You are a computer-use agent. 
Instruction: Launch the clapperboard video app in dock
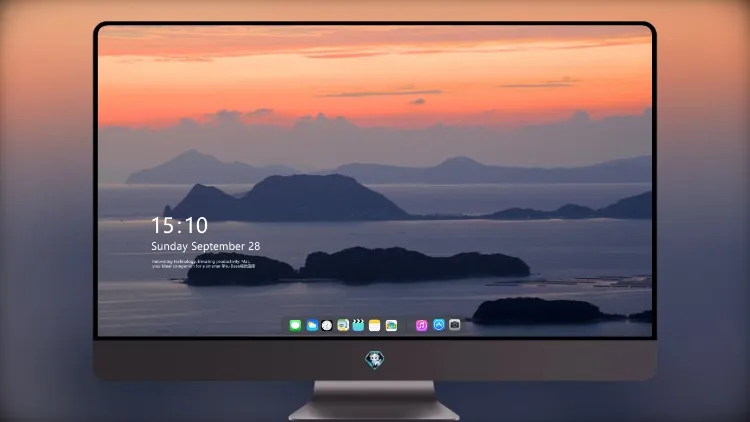coord(358,326)
